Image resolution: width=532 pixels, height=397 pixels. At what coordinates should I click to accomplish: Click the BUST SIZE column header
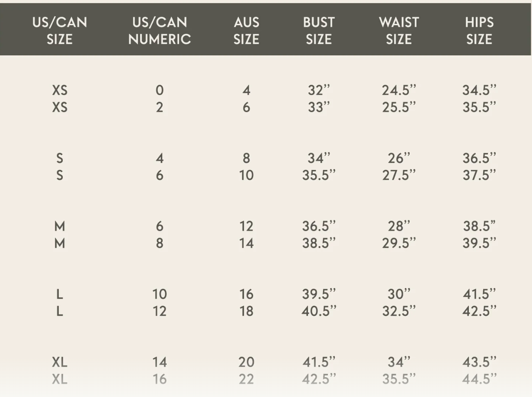click(x=319, y=31)
